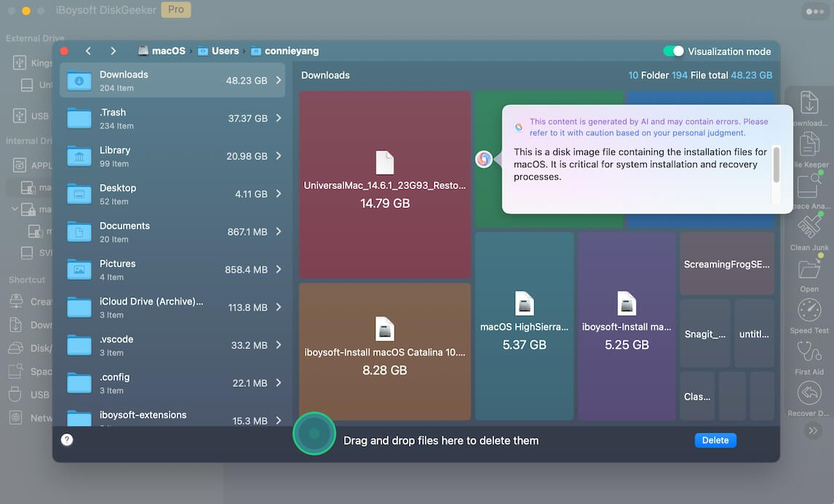
Task: Click the blue Delete button
Action: click(x=715, y=440)
